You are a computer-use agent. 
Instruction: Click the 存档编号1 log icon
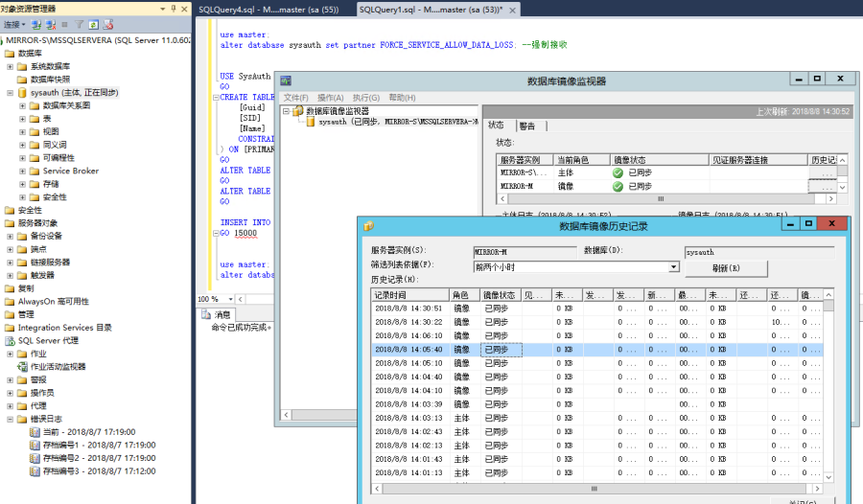35,446
